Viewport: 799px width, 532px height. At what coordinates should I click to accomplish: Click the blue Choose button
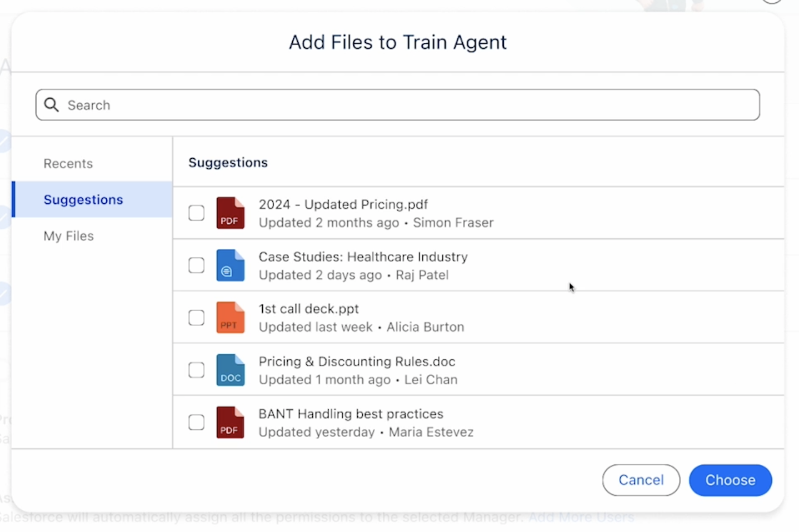click(x=730, y=480)
